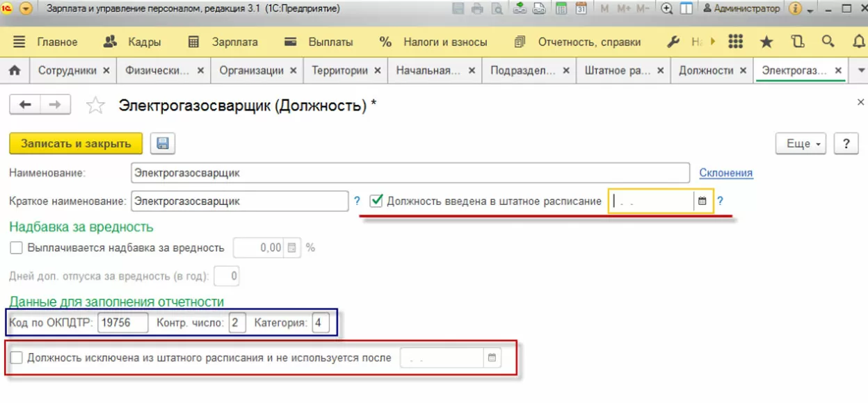The image size is (868, 403).
Task: Click the search magnifier in yellow bar
Action: [x=828, y=42]
